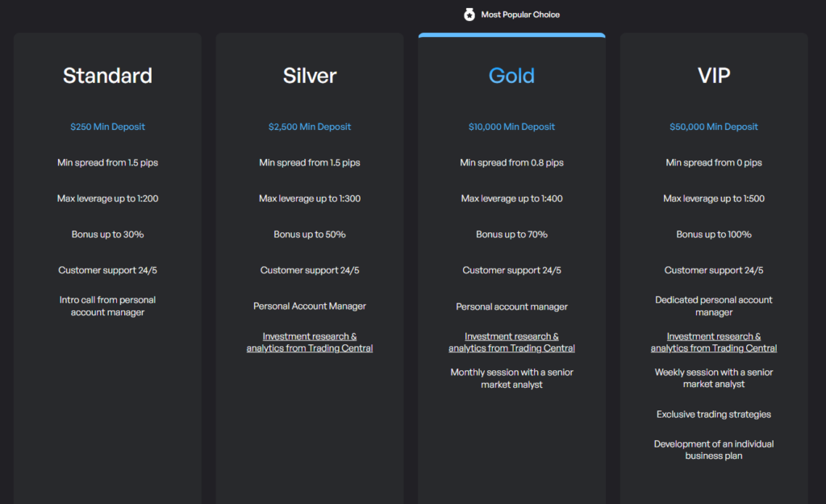826x504 pixels.
Task: Select the Standard plan heading
Action: click(x=107, y=76)
